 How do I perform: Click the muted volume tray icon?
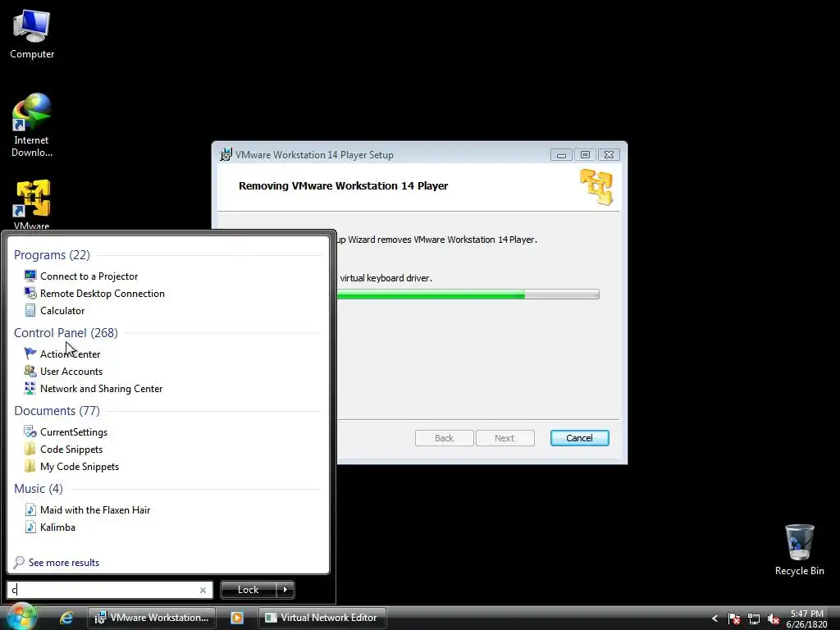(x=773, y=619)
